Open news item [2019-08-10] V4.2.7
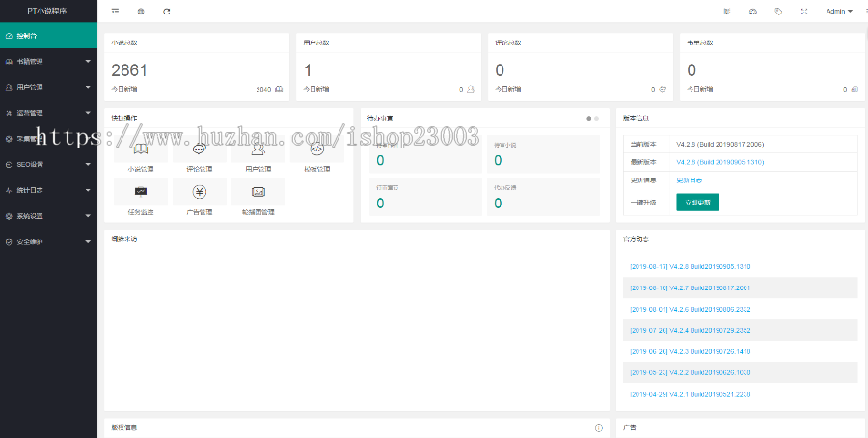This screenshot has height=438, width=868. [x=691, y=287]
